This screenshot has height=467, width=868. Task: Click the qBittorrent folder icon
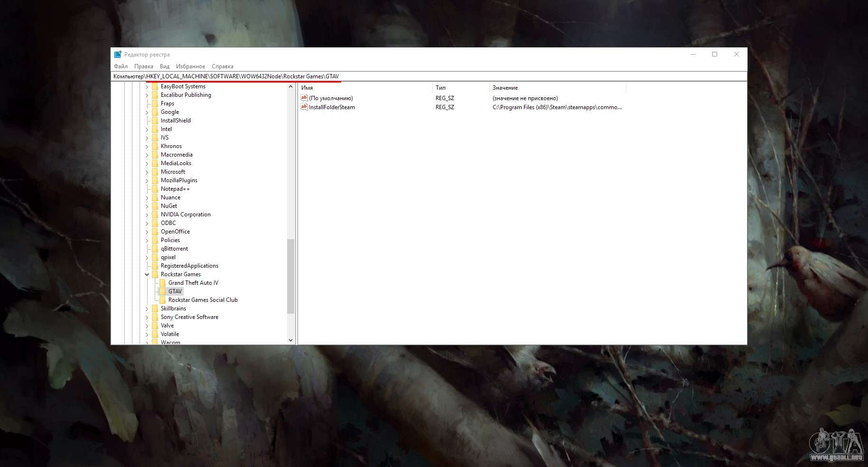click(x=155, y=249)
